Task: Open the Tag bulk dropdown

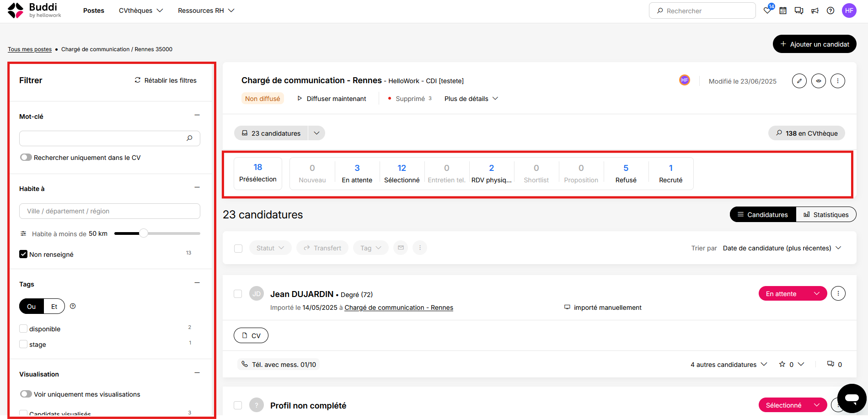Action: [370, 248]
